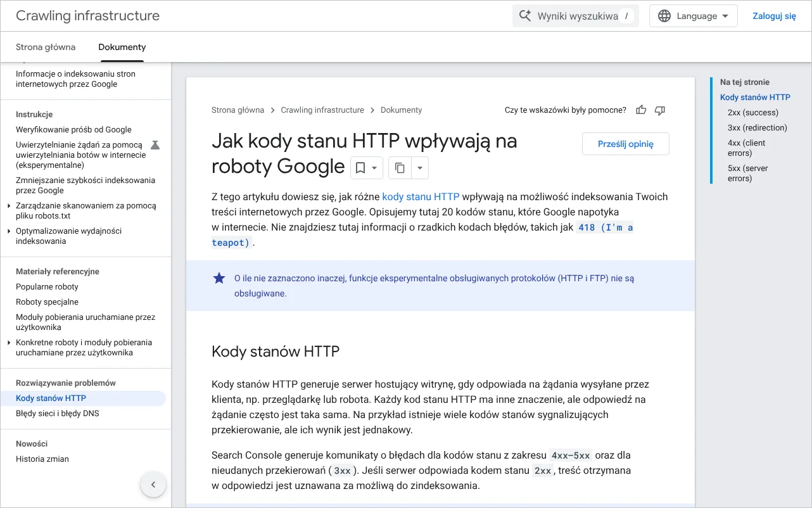Open Roboty specjalne in the sidebar
This screenshot has width=812, height=508.
click(x=47, y=302)
